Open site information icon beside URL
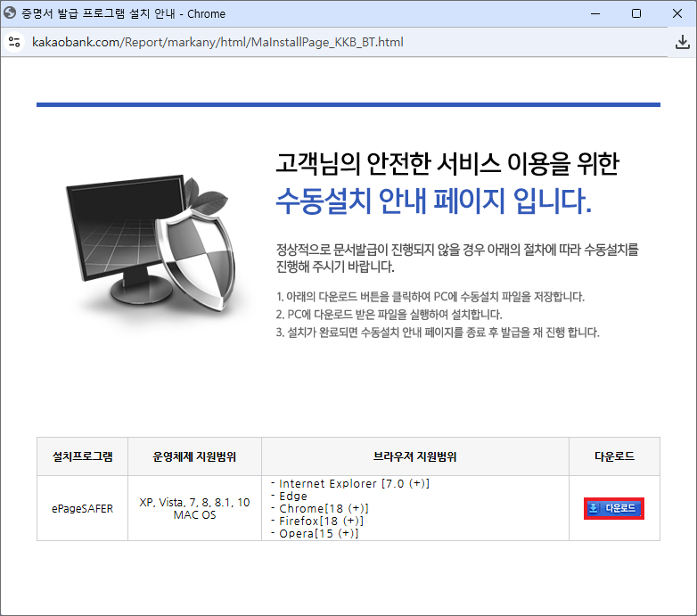This screenshot has width=697, height=616. coord(14,42)
